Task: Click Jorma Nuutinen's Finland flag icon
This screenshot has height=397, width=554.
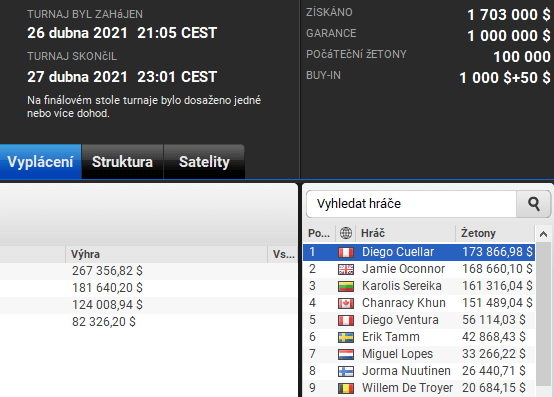Action: [x=346, y=371]
